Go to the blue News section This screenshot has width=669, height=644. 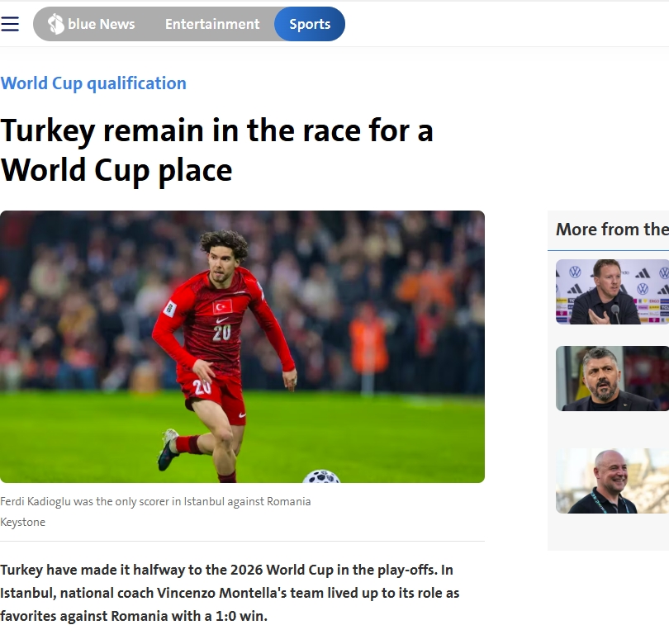point(92,24)
